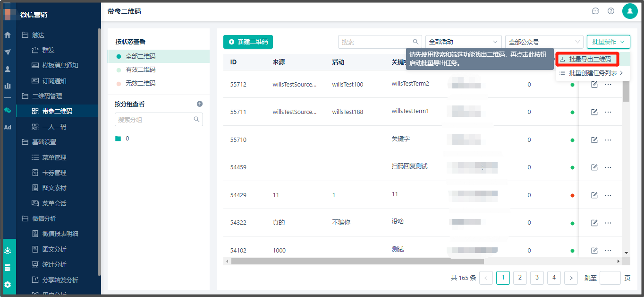This screenshot has width=644, height=297.
Task: Open more options for row 54459
Action: 608,167
